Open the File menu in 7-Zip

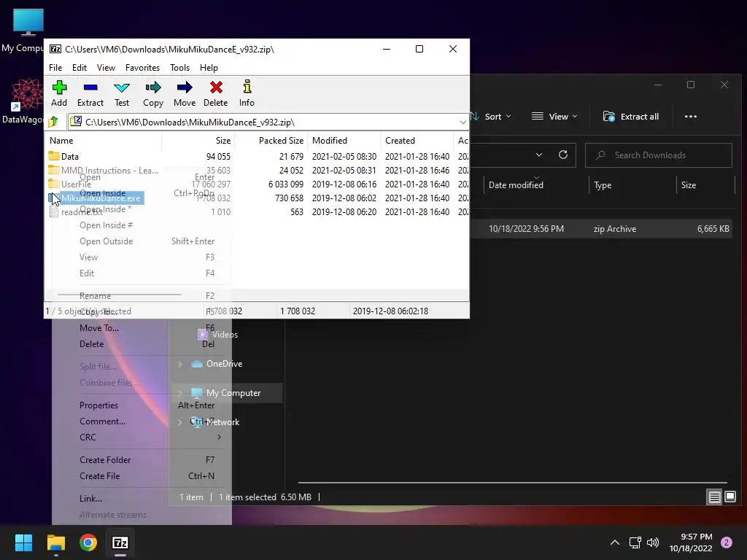coord(55,68)
